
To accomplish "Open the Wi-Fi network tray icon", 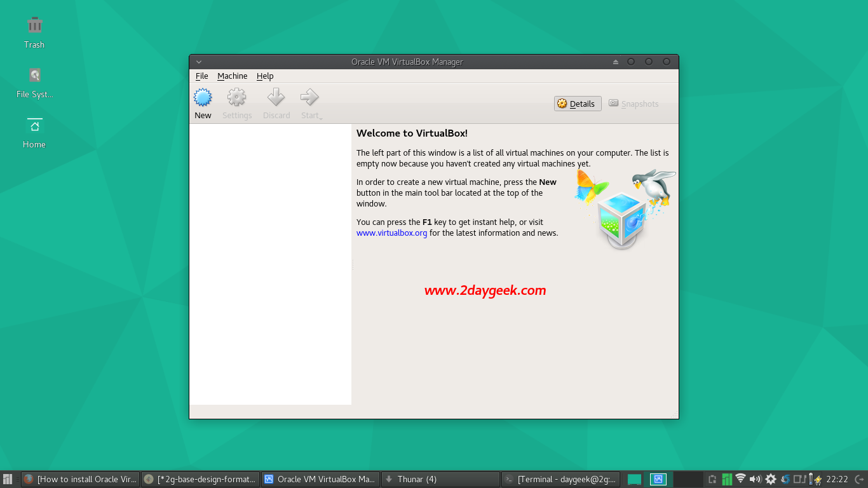I will [740, 479].
